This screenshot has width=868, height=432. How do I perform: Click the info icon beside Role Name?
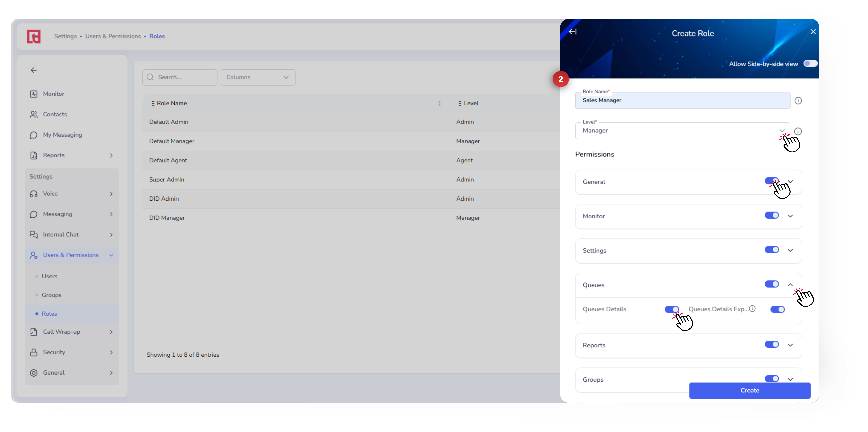coord(798,100)
